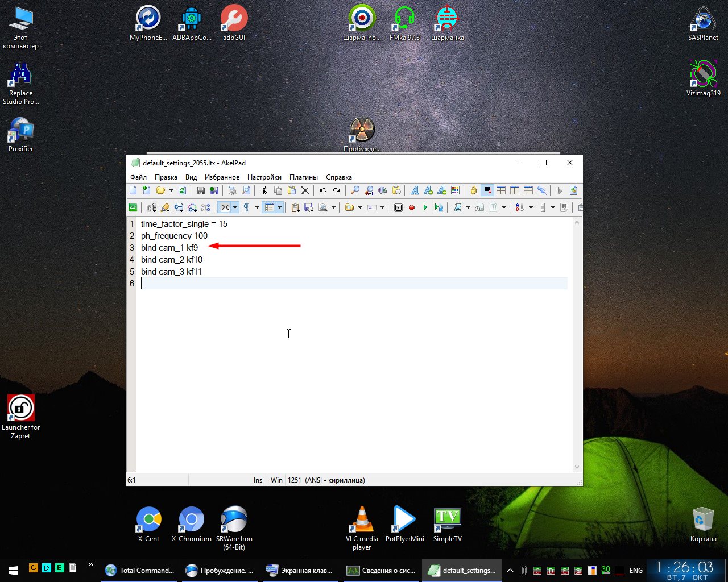
Task: Open the color palette grid icon
Action: pos(455,191)
